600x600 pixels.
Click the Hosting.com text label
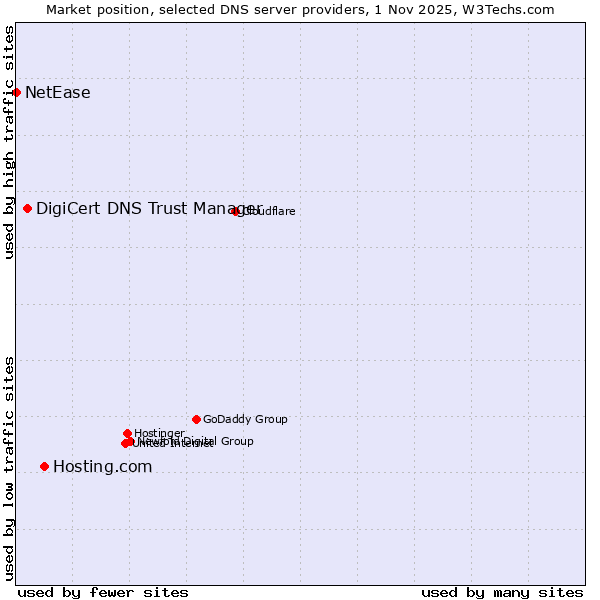(102, 466)
